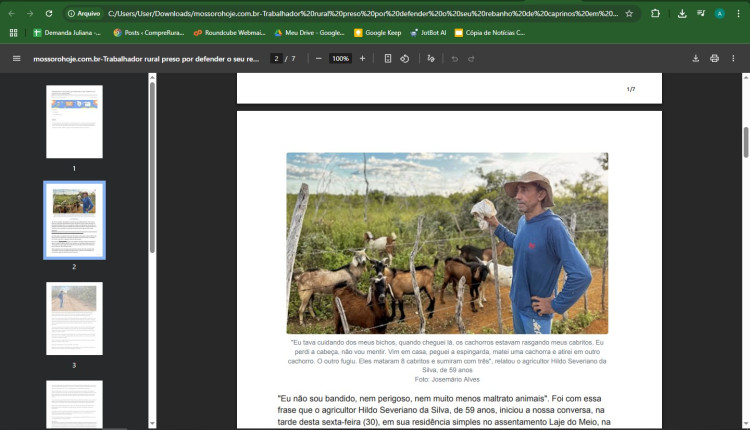Click the page number input field
Image resolution: width=750 pixels, height=430 pixels.
(277, 59)
